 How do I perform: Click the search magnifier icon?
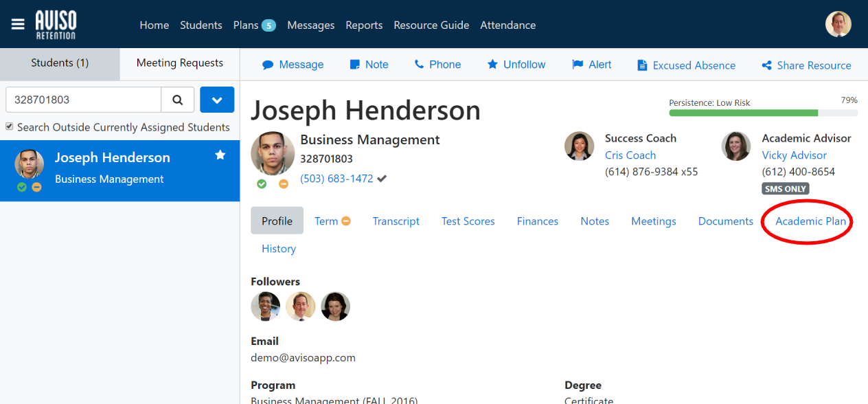click(178, 100)
